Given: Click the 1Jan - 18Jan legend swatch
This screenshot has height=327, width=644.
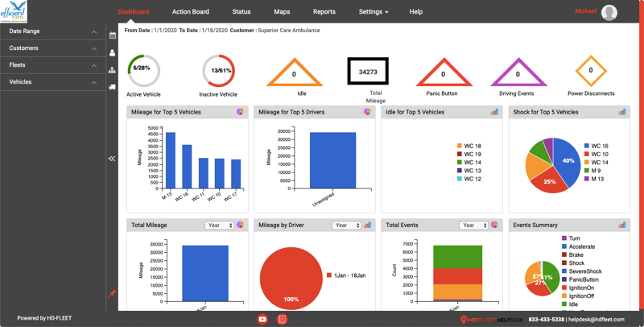Looking at the screenshot, I should (329, 275).
